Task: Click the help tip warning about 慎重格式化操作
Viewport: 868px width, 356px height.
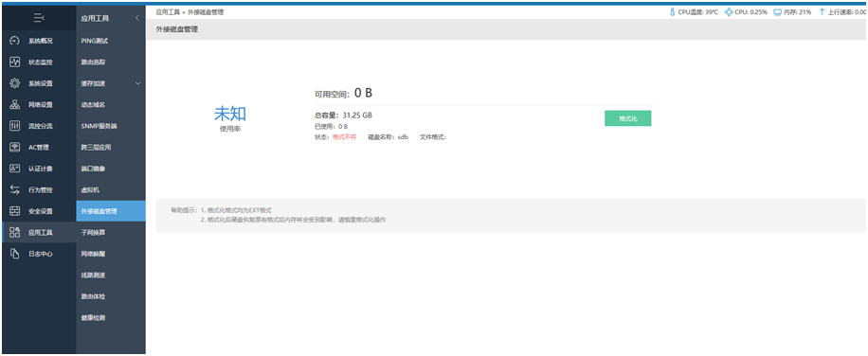Action: coord(293,220)
